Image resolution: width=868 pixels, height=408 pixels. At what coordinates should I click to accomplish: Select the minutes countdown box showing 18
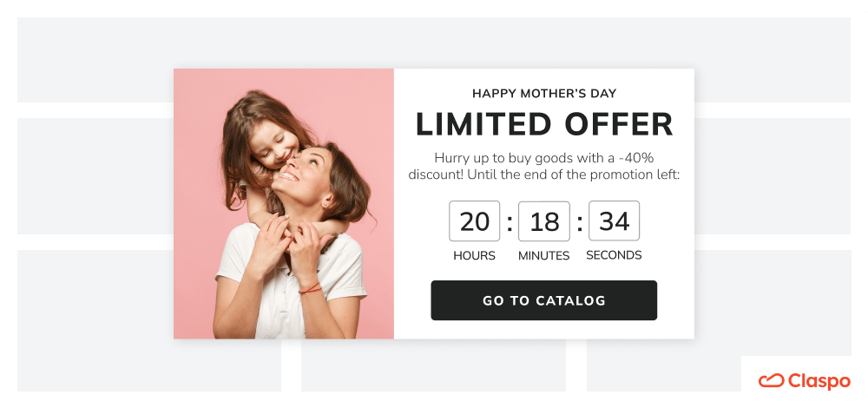point(544,220)
